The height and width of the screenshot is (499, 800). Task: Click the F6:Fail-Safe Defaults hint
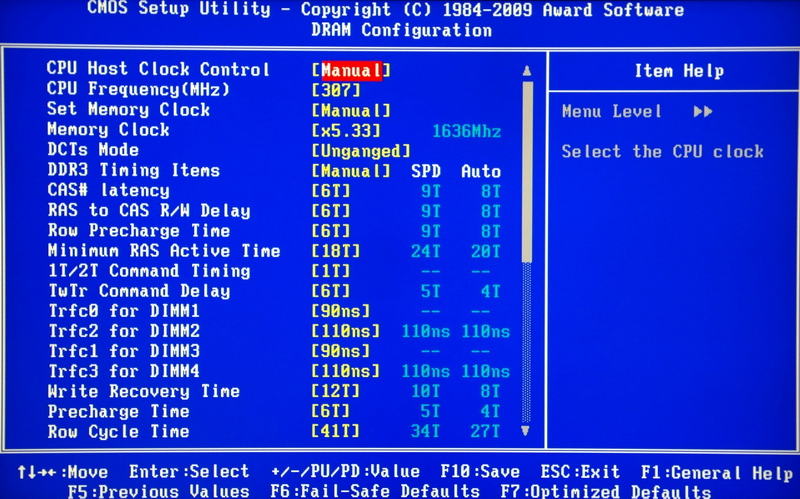point(376,491)
